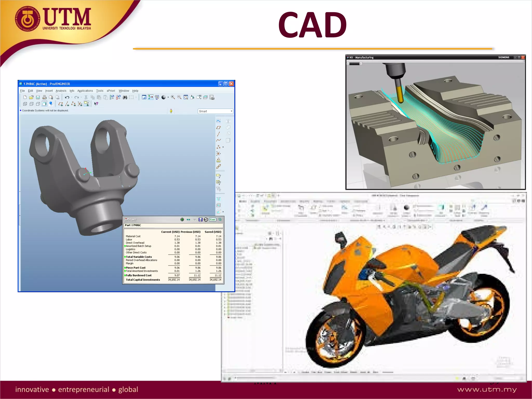Viewport: 532px width, 399px height.
Task: Click the Redo arrow in Pro/ENGINEER toolbar
Action: coord(76,97)
